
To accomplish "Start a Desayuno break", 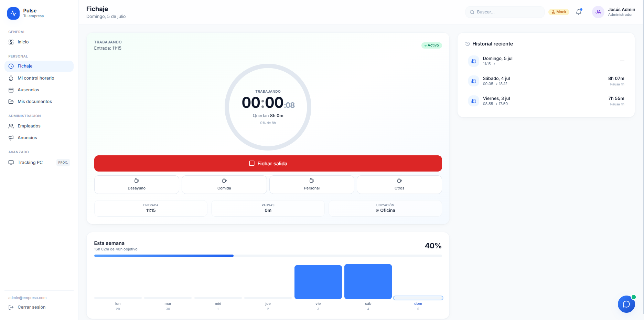I will pyautogui.click(x=137, y=185).
